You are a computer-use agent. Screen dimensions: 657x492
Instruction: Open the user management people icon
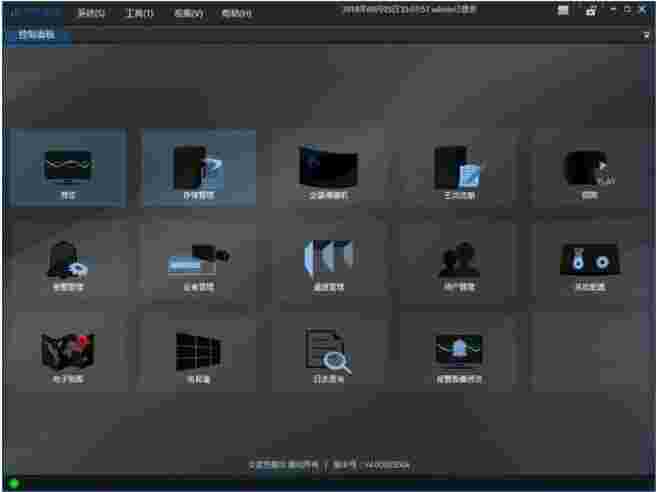tap(459, 261)
